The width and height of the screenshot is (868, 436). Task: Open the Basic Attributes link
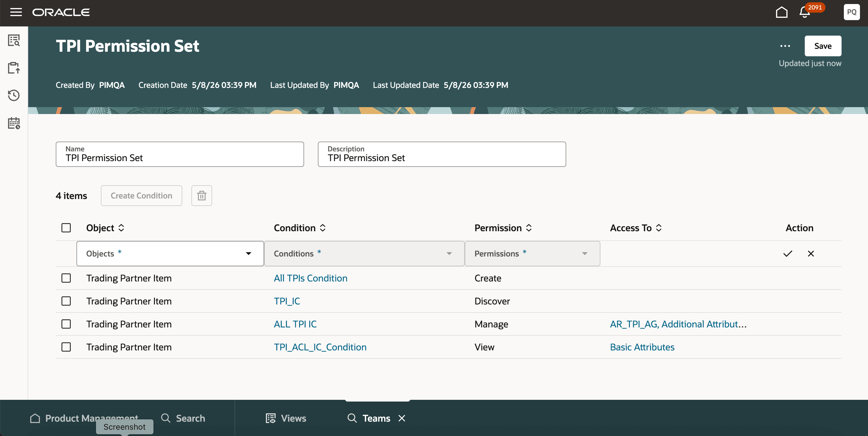(642, 347)
